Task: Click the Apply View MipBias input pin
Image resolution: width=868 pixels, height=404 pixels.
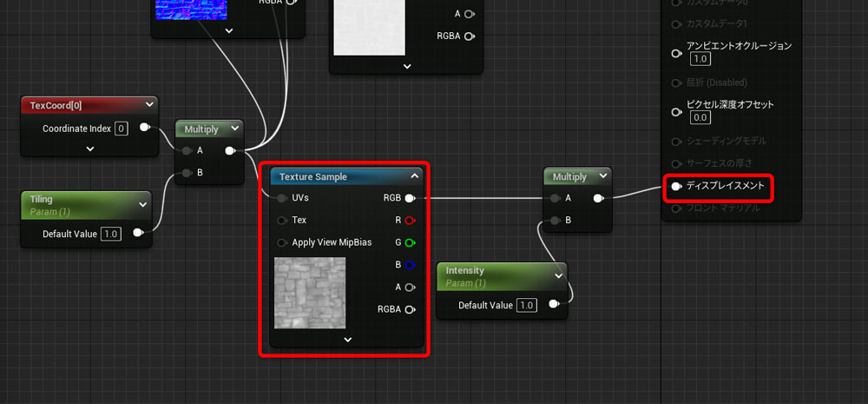Action: pos(282,242)
